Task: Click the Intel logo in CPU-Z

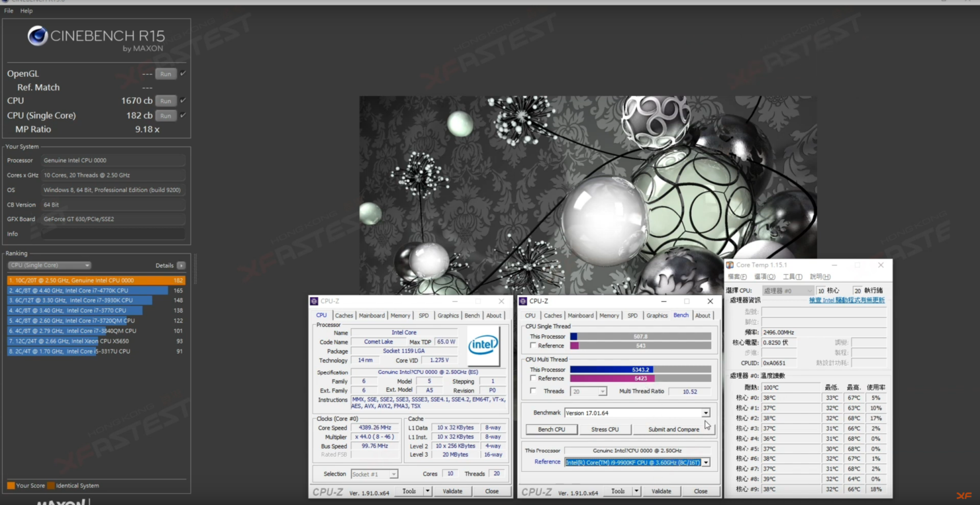Action: (x=483, y=345)
